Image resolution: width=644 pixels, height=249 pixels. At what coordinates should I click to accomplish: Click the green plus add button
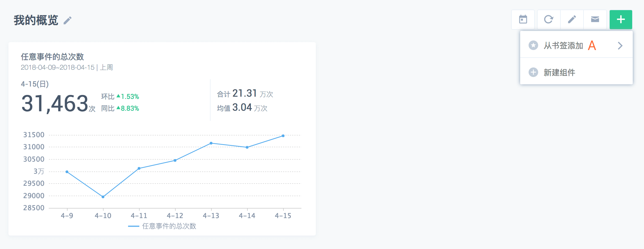click(x=621, y=19)
